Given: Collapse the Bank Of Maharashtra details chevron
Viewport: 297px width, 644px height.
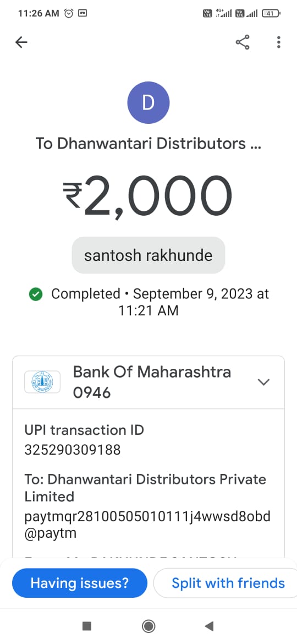Looking at the screenshot, I should point(263,382).
